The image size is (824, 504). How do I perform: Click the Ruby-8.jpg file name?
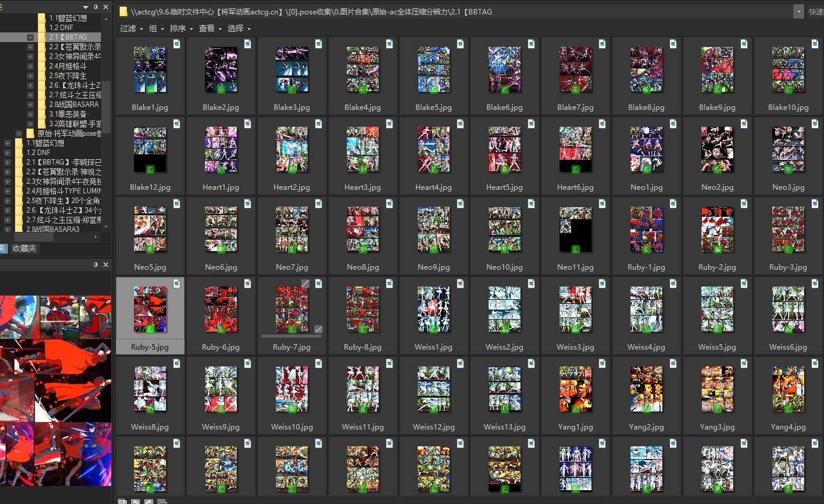pos(362,347)
